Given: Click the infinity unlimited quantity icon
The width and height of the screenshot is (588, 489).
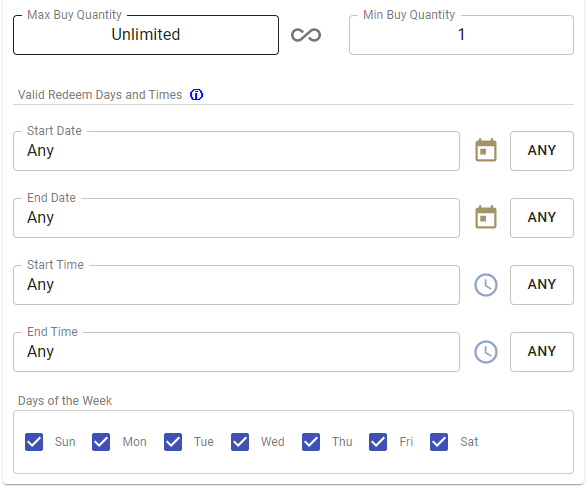Looking at the screenshot, I should click(306, 35).
